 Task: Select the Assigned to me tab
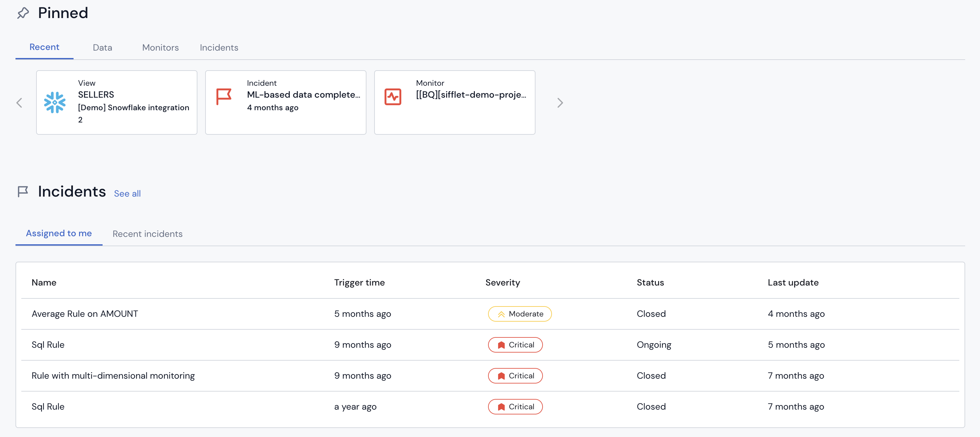pos(59,233)
